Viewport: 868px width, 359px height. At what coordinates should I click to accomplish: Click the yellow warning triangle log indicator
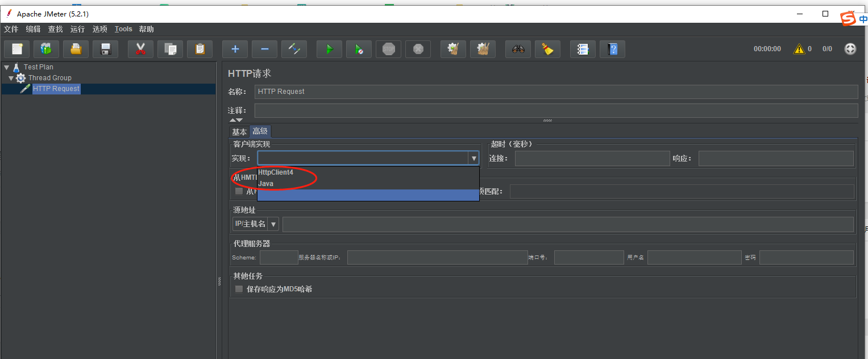pyautogui.click(x=799, y=49)
